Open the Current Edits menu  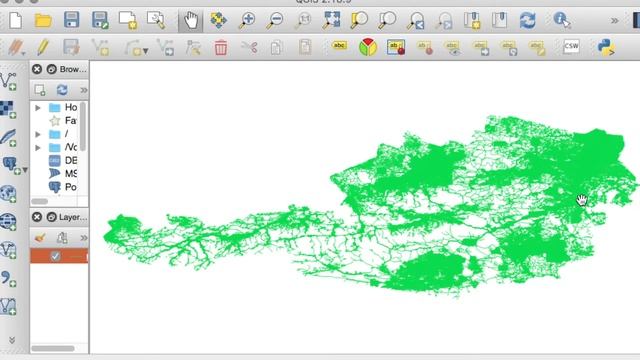coord(16,47)
